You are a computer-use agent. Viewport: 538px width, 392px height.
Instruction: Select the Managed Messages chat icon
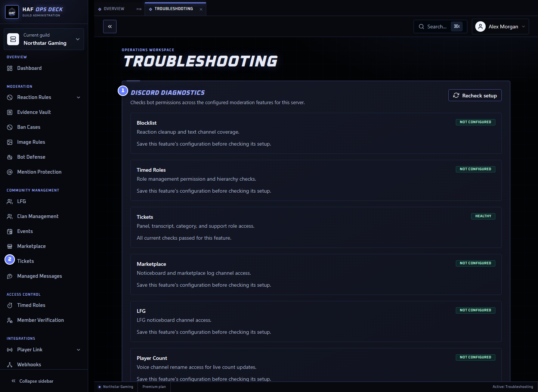(x=10, y=276)
